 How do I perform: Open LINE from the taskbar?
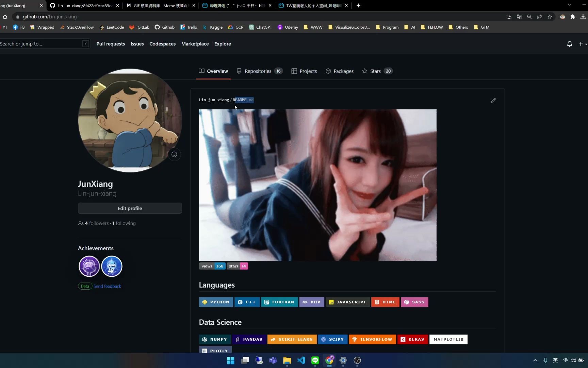coord(315,360)
